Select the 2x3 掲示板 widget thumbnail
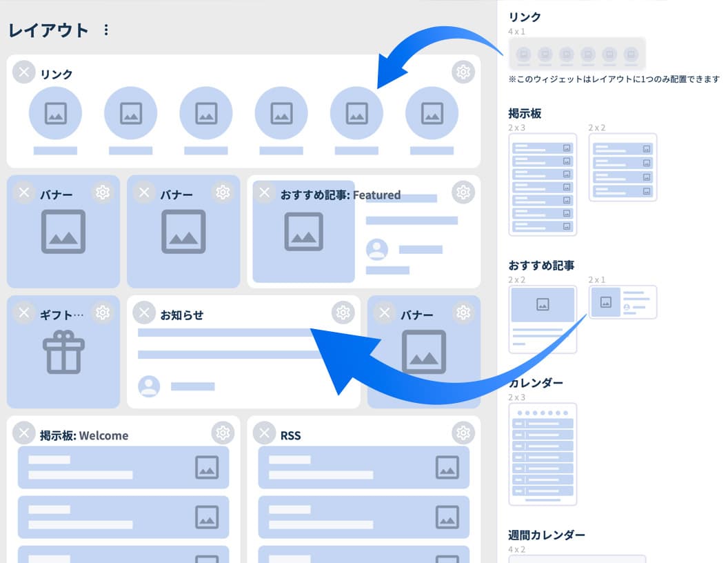Image resolution: width=728 pixels, height=563 pixels. coord(543,184)
